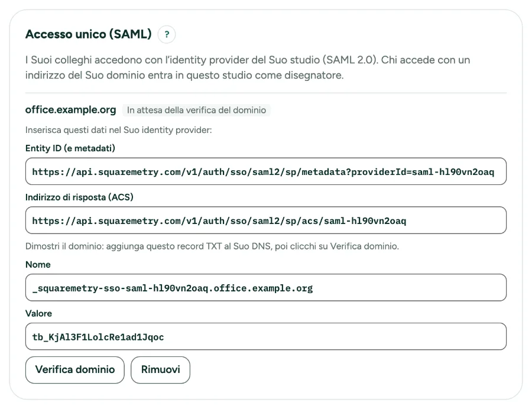Click the office.example.org domain name

[x=70, y=110]
